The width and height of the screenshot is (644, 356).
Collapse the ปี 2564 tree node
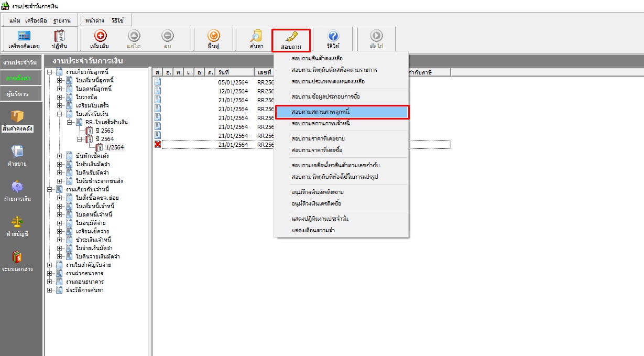pos(79,139)
